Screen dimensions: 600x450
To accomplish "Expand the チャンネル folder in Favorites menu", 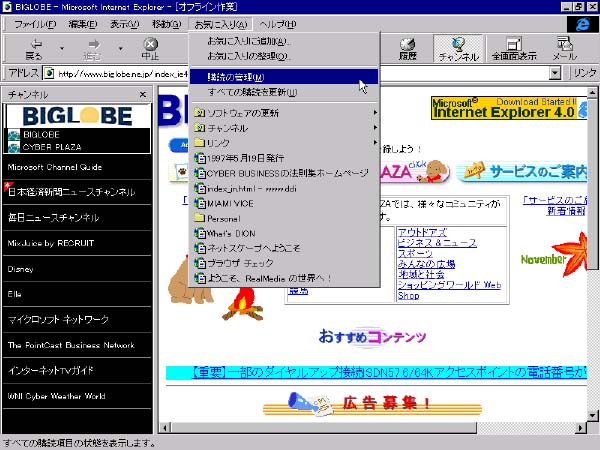I will (x=284, y=128).
